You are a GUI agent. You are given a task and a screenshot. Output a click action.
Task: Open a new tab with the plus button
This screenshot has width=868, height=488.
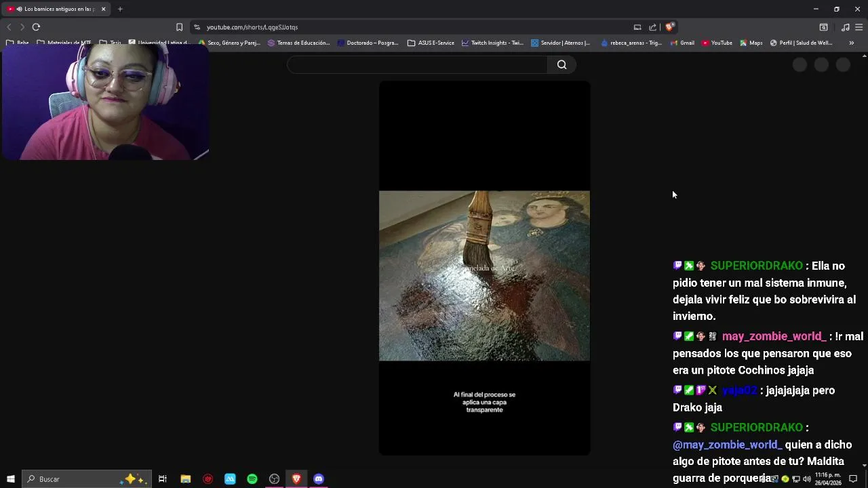click(x=120, y=9)
